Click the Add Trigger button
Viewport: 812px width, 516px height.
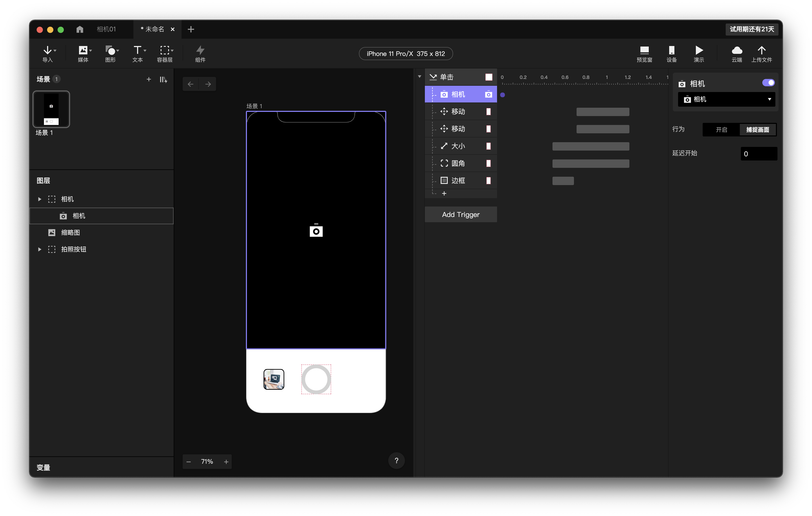461,214
